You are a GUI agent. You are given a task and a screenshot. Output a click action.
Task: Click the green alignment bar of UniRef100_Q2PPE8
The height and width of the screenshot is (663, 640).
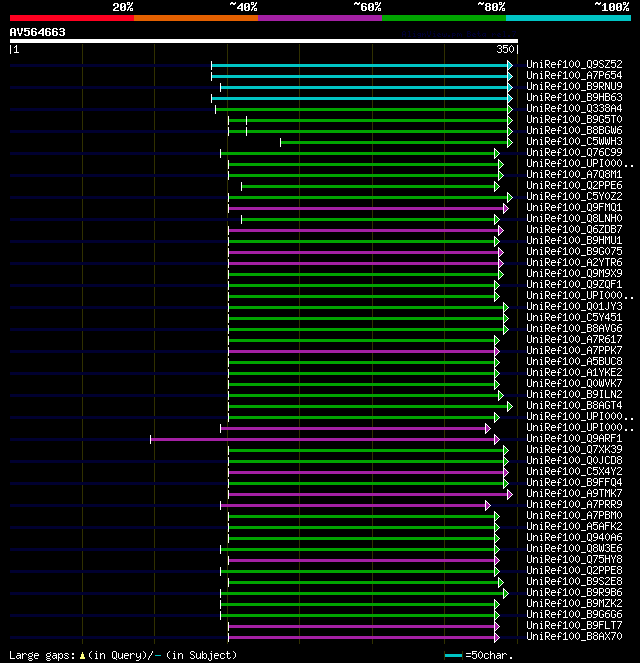click(360, 571)
